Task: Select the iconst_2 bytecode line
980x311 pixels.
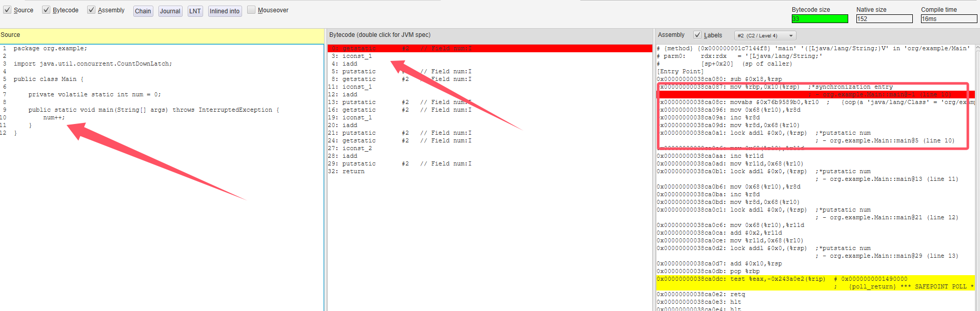Action: pos(357,148)
